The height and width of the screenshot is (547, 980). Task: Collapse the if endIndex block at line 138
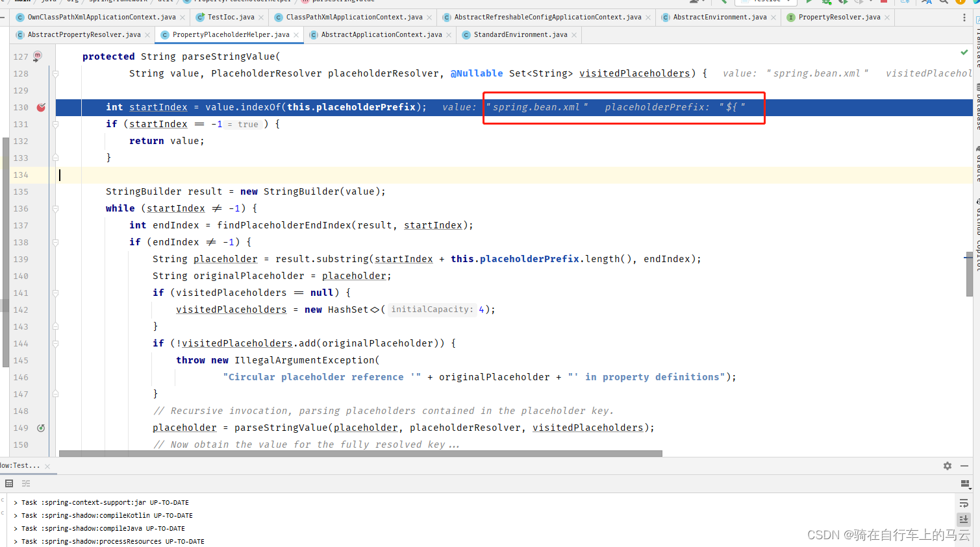(x=55, y=242)
